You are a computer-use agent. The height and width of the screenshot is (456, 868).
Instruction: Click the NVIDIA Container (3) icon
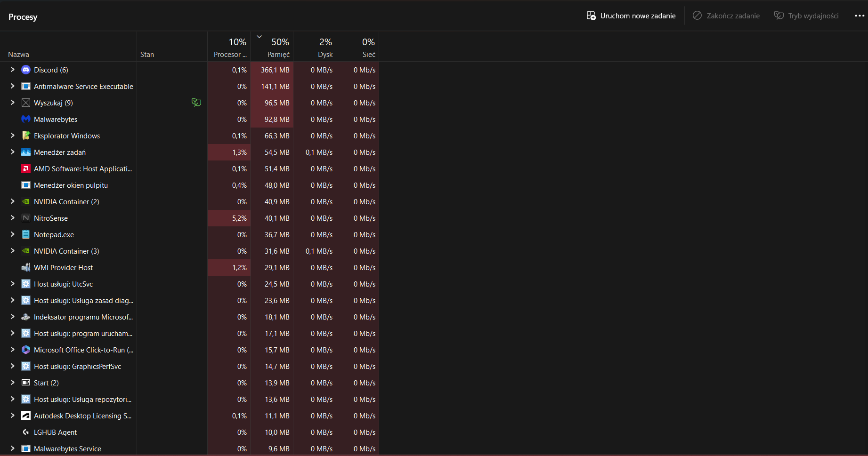[26, 251]
